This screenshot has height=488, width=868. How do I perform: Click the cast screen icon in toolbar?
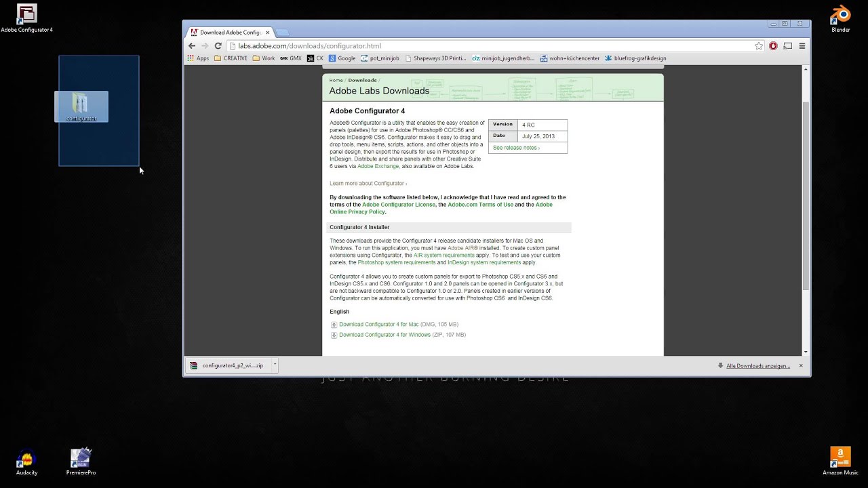787,46
